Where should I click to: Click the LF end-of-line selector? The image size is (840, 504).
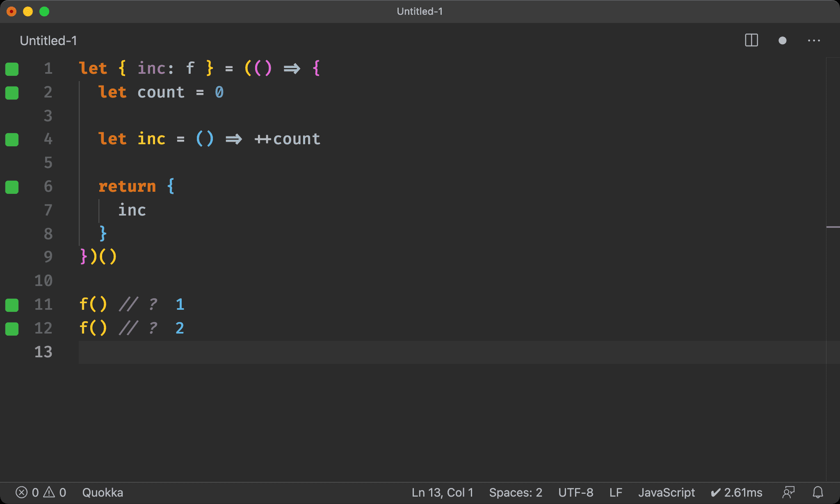(615, 492)
